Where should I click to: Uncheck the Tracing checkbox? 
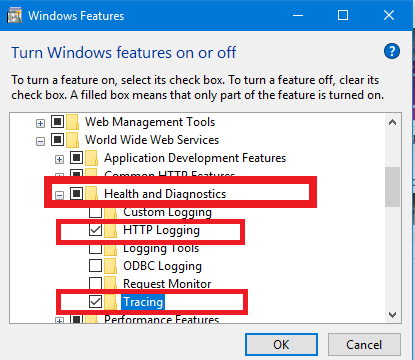click(95, 301)
